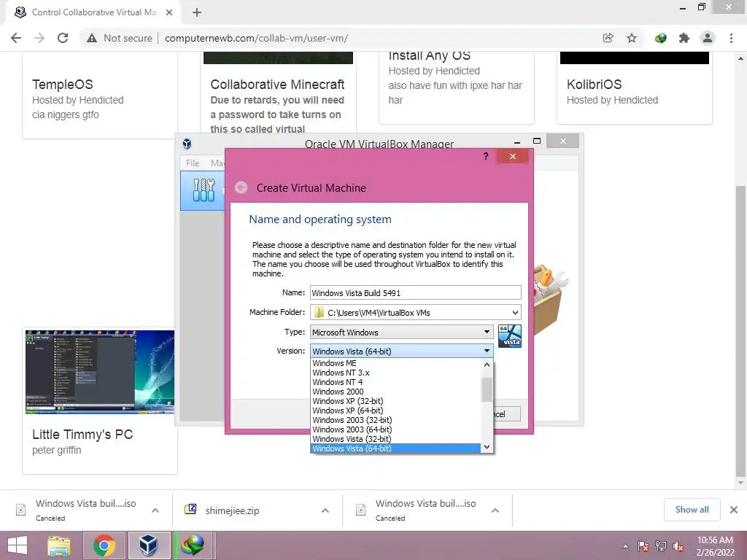Reload the page in Chrome
The width and height of the screenshot is (747, 560).
point(63,38)
